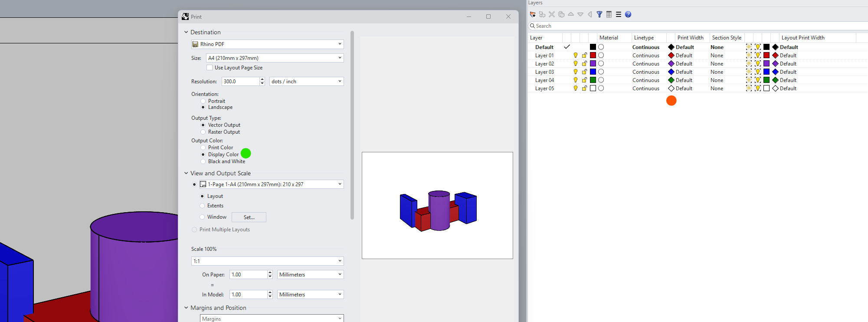The width and height of the screenshot is (868, 322).
Task: Open Layers panel help
Action: pos(628,14)
